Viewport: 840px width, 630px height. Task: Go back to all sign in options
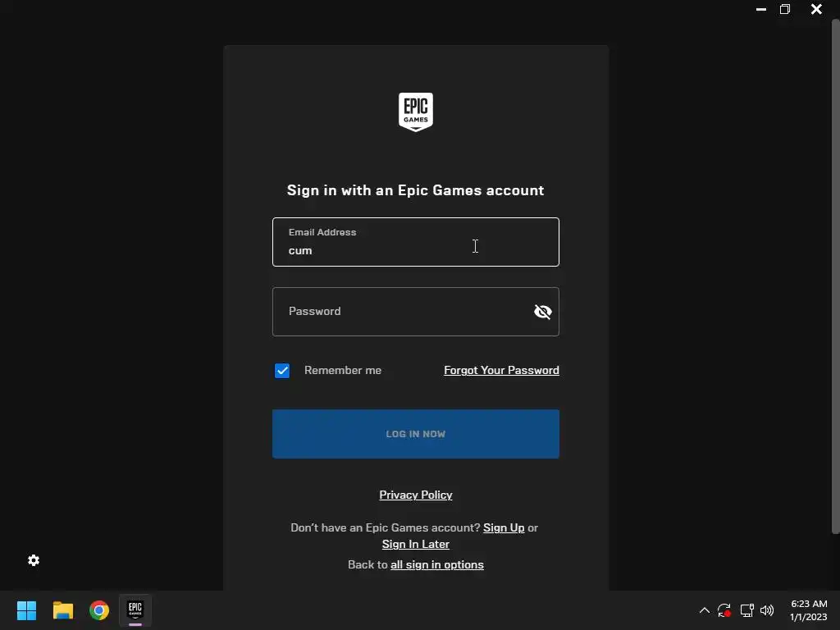[x=436, y=564]
